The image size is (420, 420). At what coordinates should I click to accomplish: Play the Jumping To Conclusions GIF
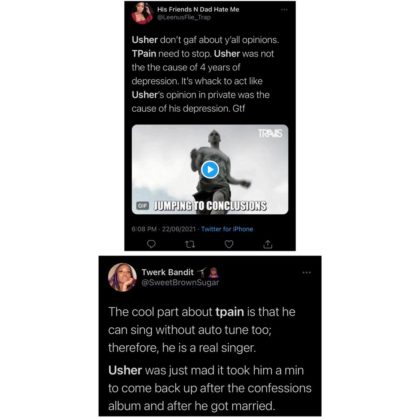click(x=210, y=170)
